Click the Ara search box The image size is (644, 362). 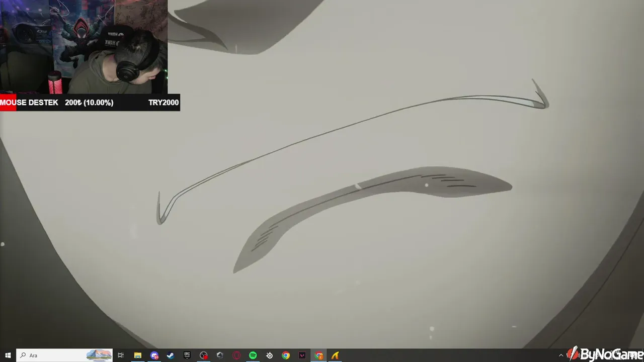click(x=64, y=355)
